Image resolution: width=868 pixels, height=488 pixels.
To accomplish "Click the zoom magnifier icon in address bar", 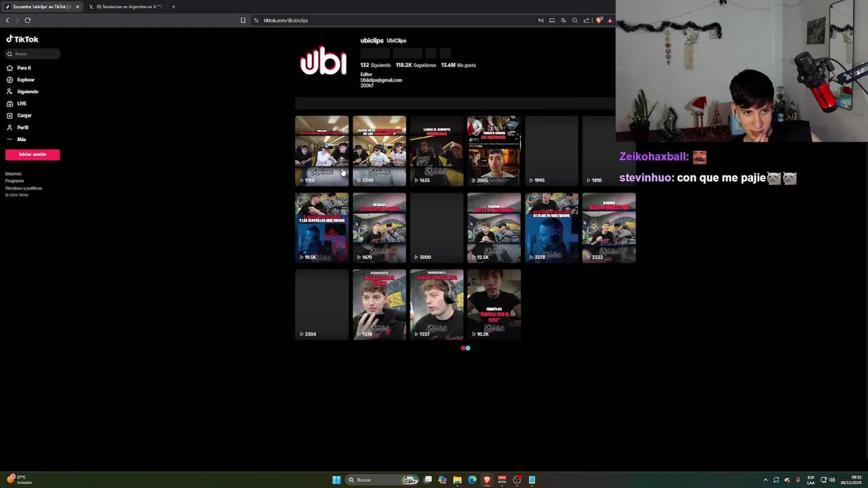I will [x=574, y=20].
